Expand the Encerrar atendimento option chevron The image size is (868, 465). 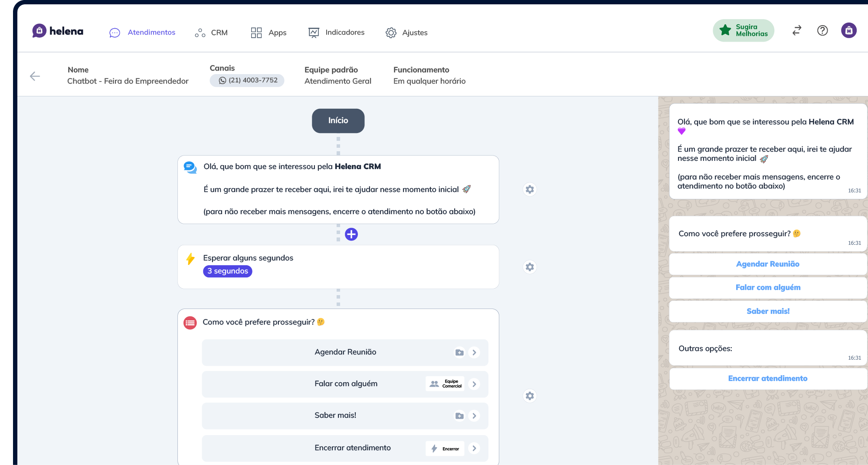pyautogui.click(x=474, y=449)
